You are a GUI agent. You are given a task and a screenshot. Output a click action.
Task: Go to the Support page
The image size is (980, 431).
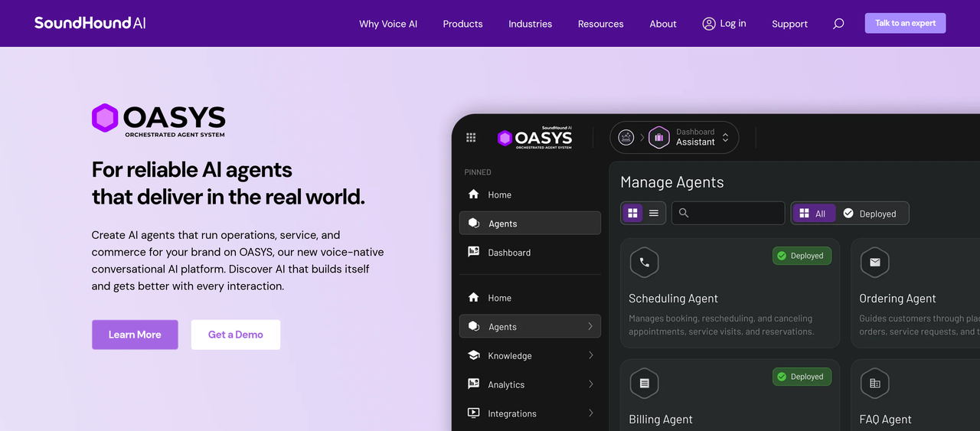point(789,24)
